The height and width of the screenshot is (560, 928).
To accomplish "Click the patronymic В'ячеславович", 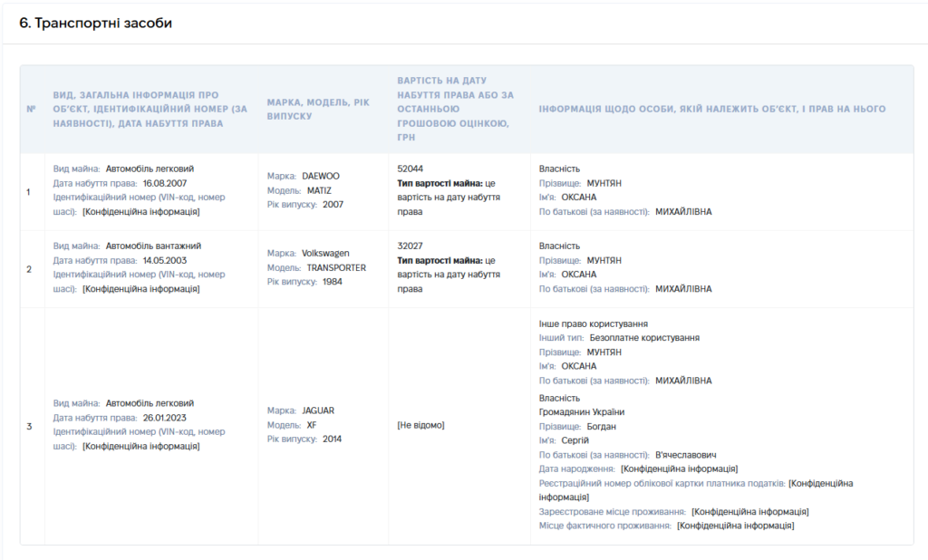I will click(685, 455).
